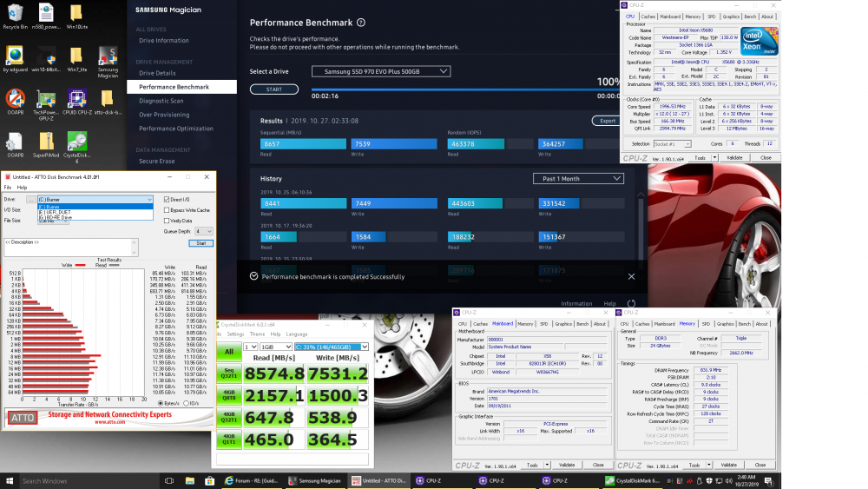
Task: Click the drive browse '...' button in ATTO
Action: coord(30,200)
